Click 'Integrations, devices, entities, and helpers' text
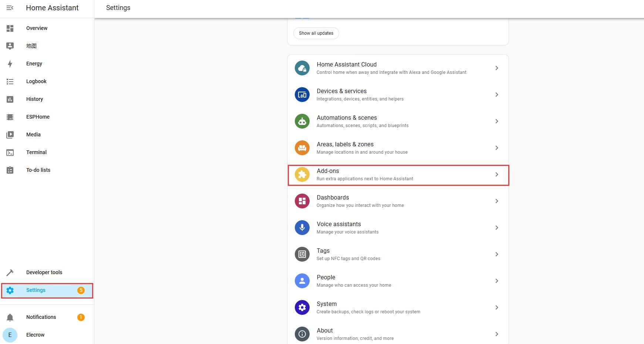 click(x=360, y=99)
